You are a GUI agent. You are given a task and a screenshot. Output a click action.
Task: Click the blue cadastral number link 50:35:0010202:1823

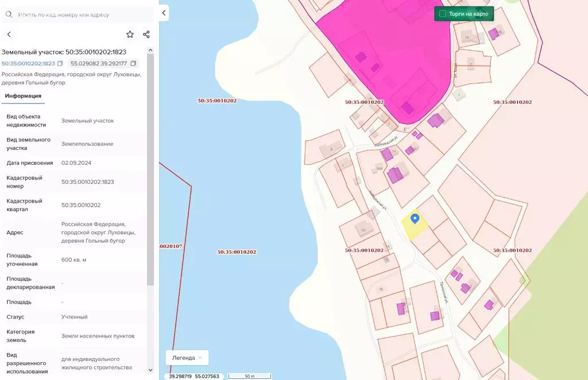(x=28, y=63)
